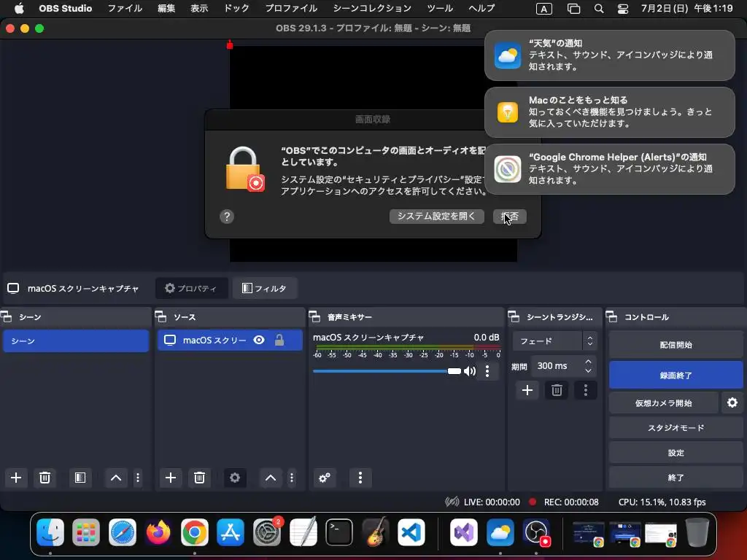The width and height of the screenshot is (747, 560).
Task: Add a scene transition with plus button
Action: point(527,391)
